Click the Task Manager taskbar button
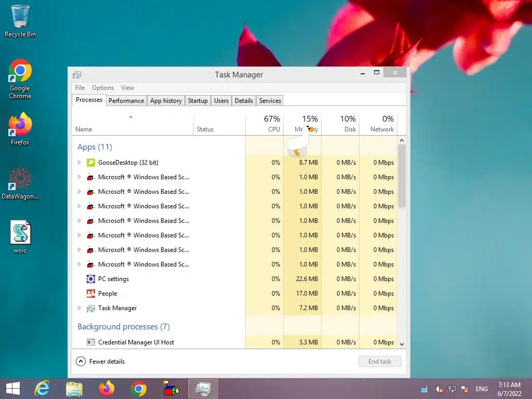 tap(203, 389)
